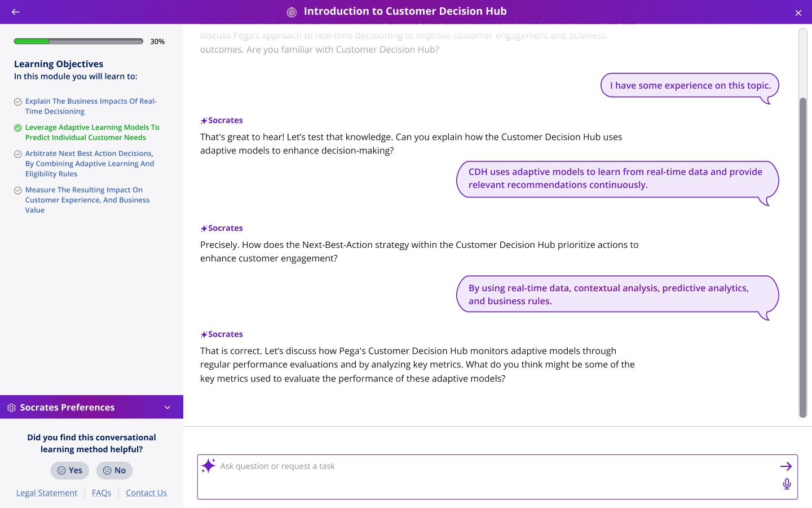Click the Socrates message starting 'Precisely'
Screen dimensions: 812x508
420,251
